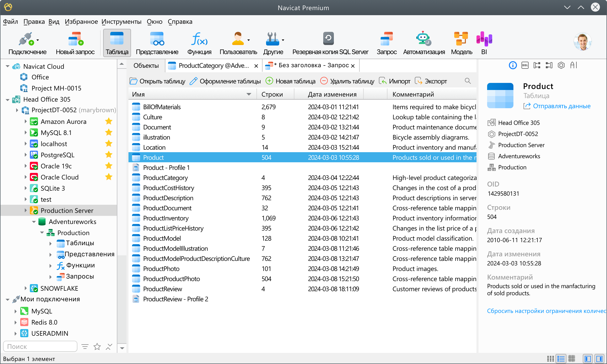Expand the SQLite 3 connection
The image size is (607, 364).
pos(26,188)
